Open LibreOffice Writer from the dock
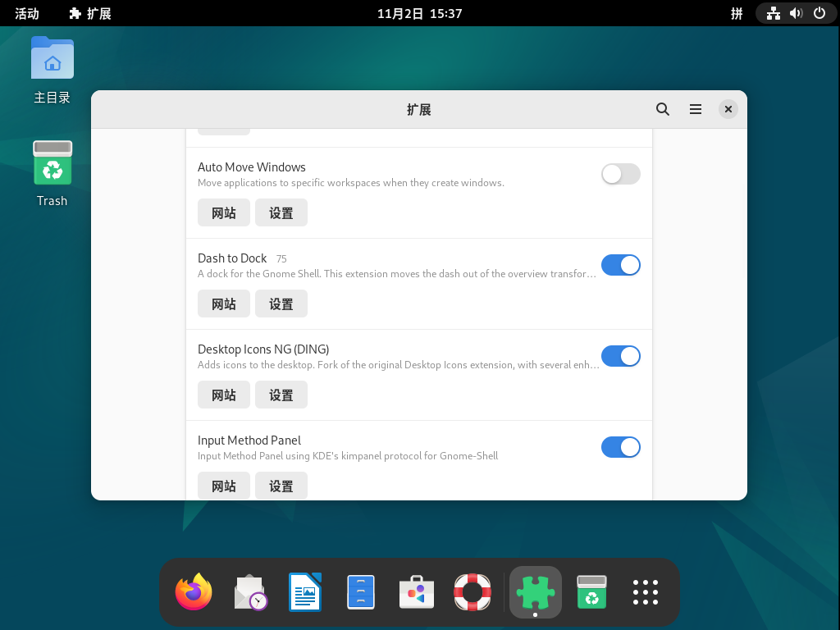840x630 pixels. (305, 592)
